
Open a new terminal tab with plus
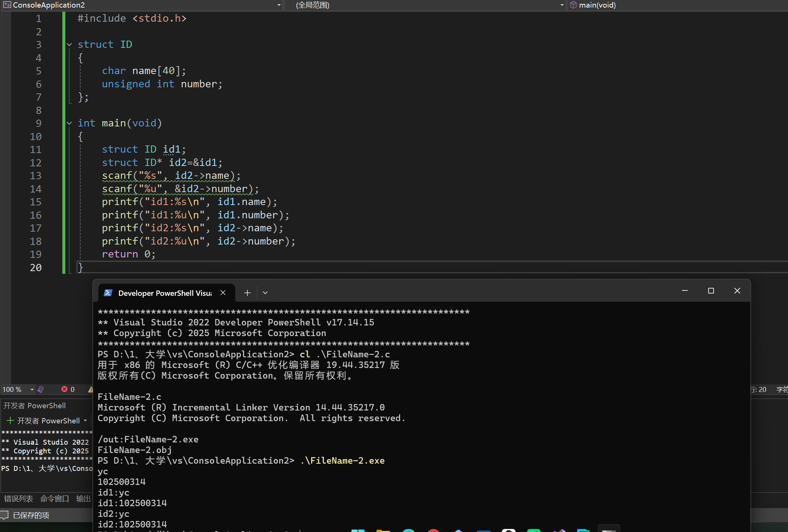(247, 293)
